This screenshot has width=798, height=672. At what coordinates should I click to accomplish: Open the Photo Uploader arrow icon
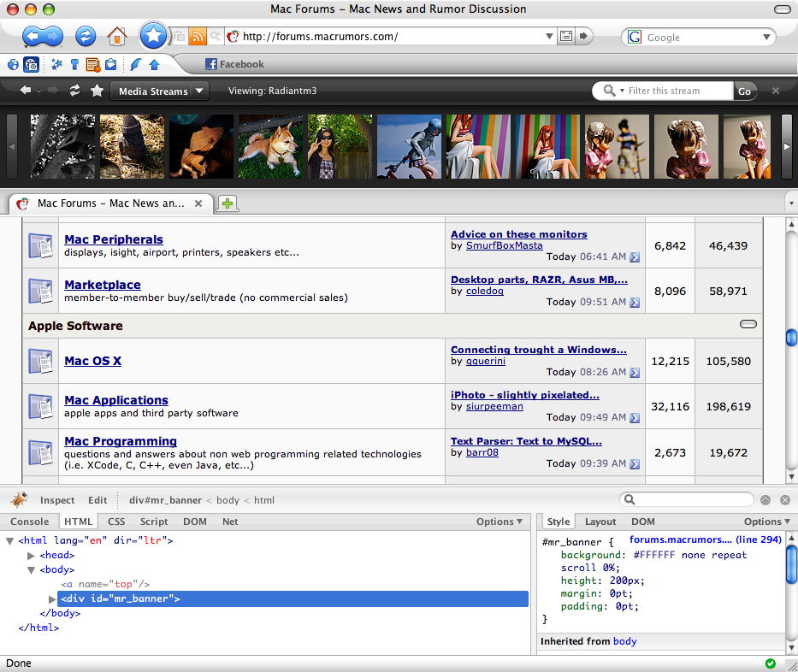pyautogui.click(x=154, y=65)
